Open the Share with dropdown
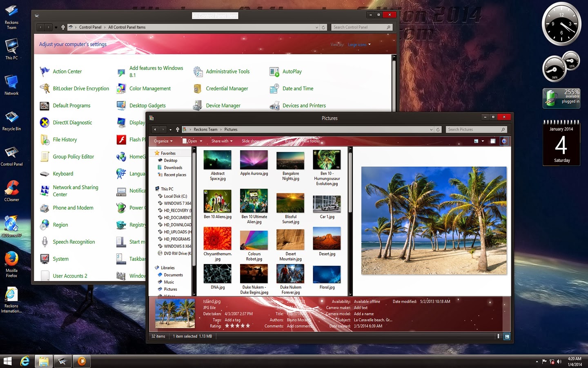The height and width of the screenshot is (368, 588). pos(221,141)
